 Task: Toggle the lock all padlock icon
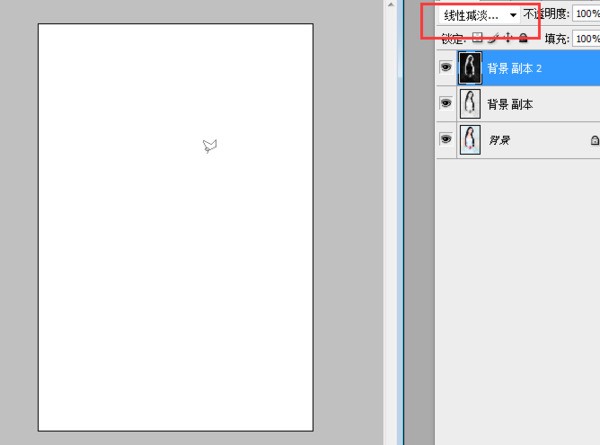[x=521, y=39]
